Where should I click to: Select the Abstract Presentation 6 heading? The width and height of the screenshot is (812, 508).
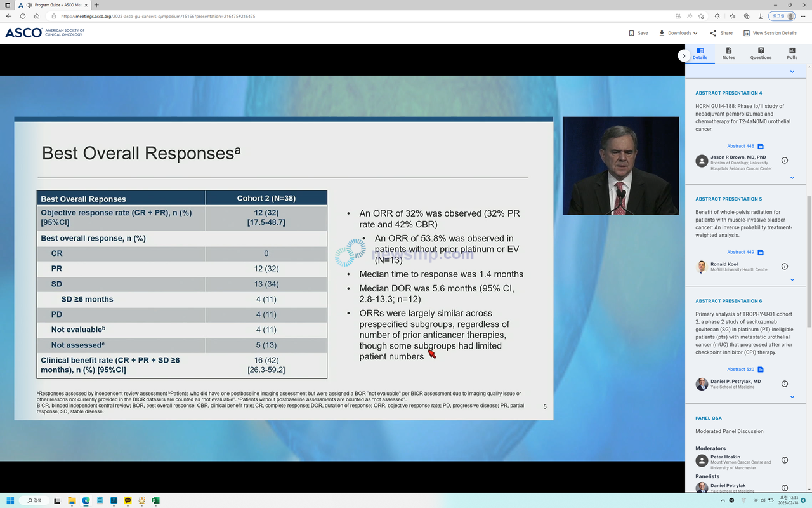(x=729, y=301)
